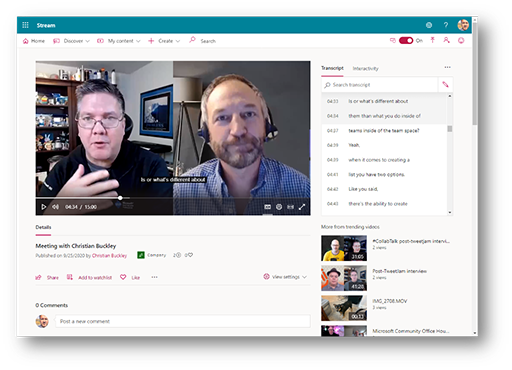Open Christian Buckley publisher link
512x370 pixels.
tap(109, 256)
